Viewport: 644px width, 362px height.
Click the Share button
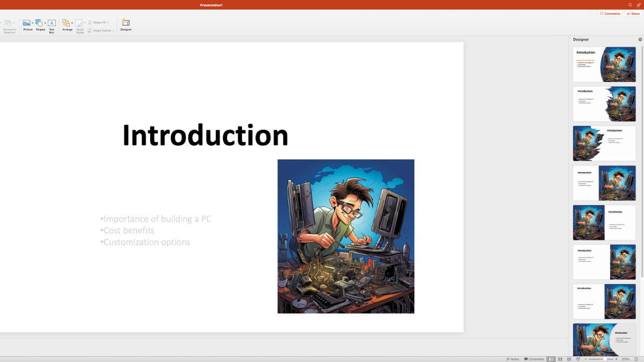[633, 13]
